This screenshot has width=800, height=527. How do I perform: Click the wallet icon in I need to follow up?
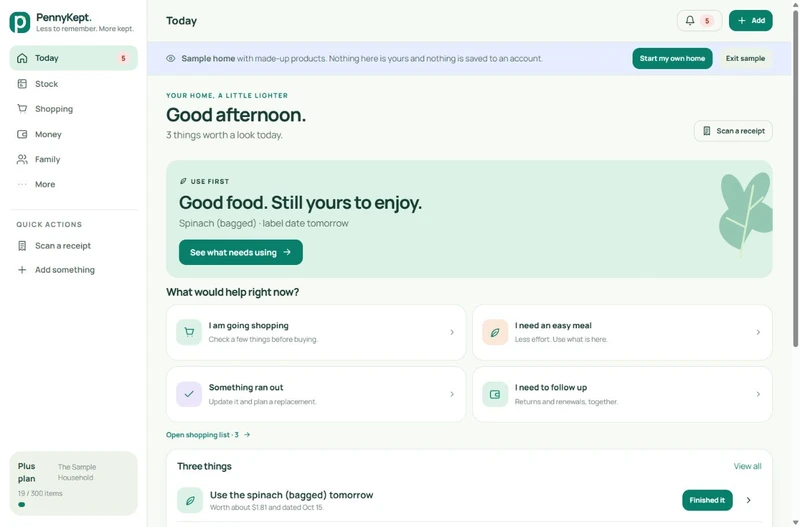pos(495,394)
